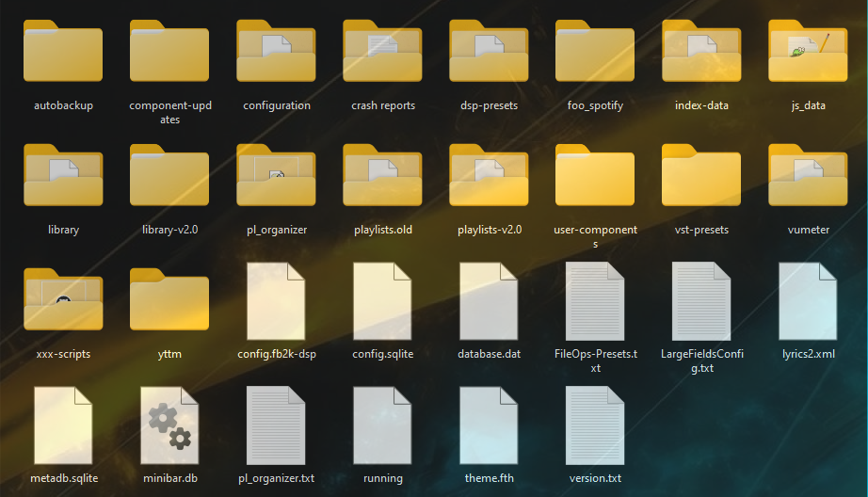The height and width of the screenshot is (497, 868).
Task: Click the lyrics2.xml file icon
Action: (x=808, y=301)
